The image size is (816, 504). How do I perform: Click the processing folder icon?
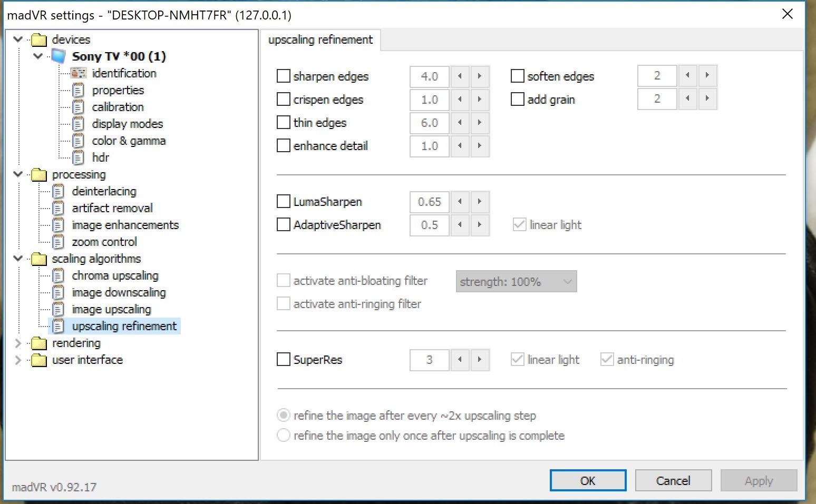(x=38, y=175)
